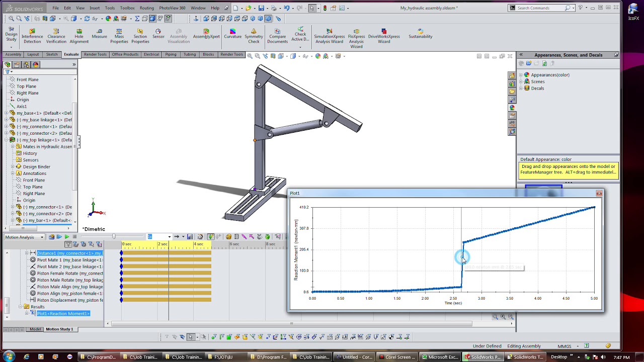Switch to the Model tab
The width and height of the screenshot is (644, 362).
pos(35,329)
